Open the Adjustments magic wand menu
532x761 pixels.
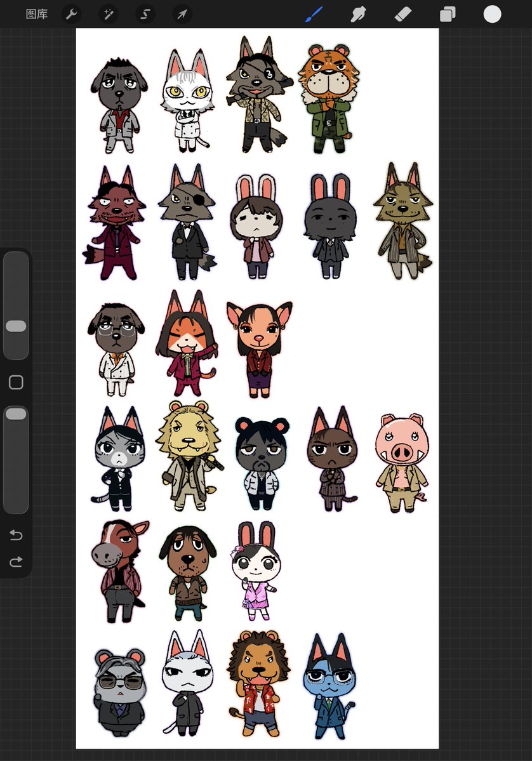click(x=109, y=14)
